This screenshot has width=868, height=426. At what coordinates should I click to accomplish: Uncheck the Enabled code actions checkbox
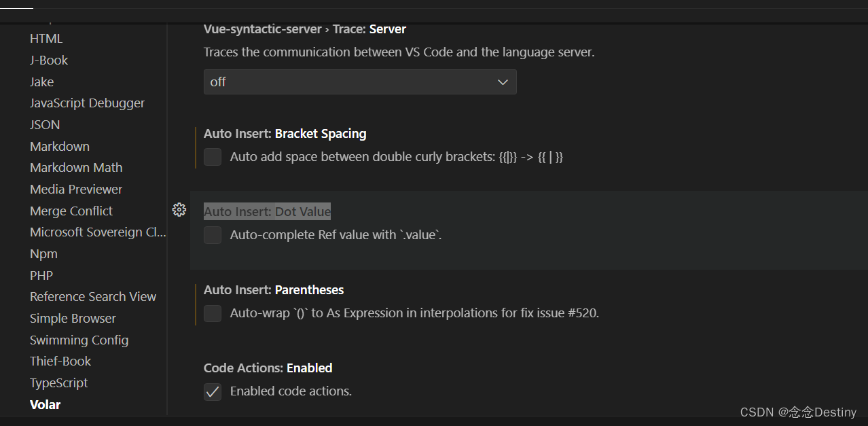[x=213, y=391]
